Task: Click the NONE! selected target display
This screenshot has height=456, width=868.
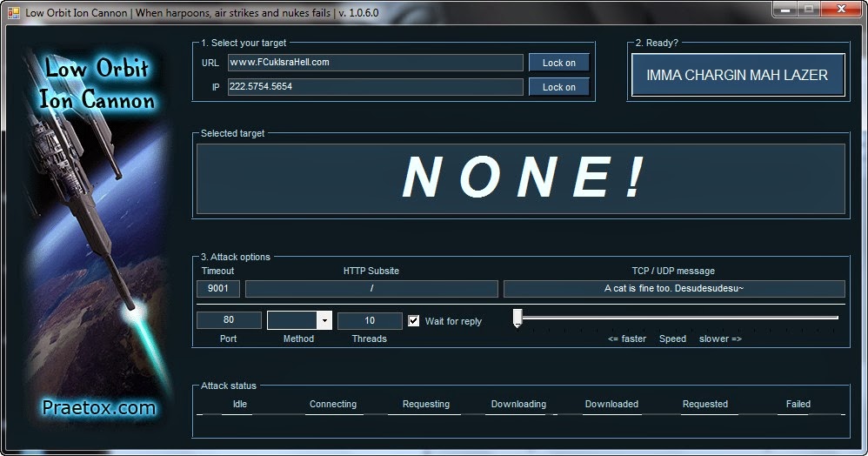Action: pos(521,178)
